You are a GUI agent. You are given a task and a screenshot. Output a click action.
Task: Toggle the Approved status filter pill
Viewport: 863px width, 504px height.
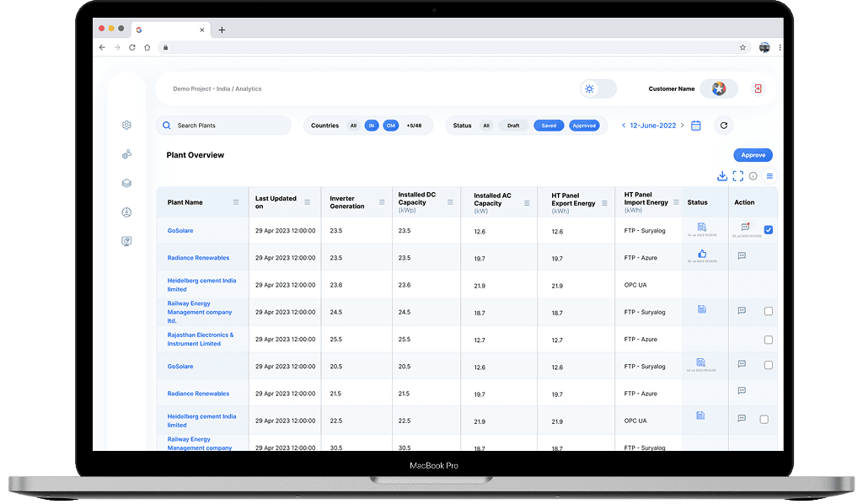pyautogui.click(x=584, y=126)
